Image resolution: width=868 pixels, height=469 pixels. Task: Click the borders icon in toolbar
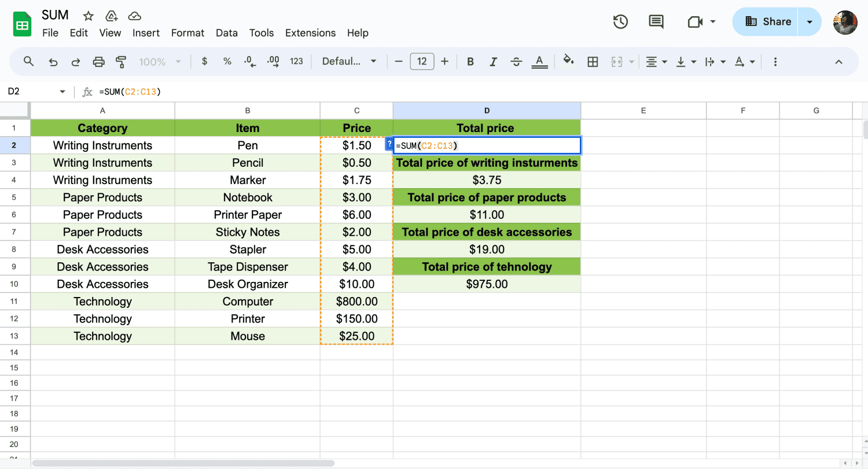tap(593, 61)
